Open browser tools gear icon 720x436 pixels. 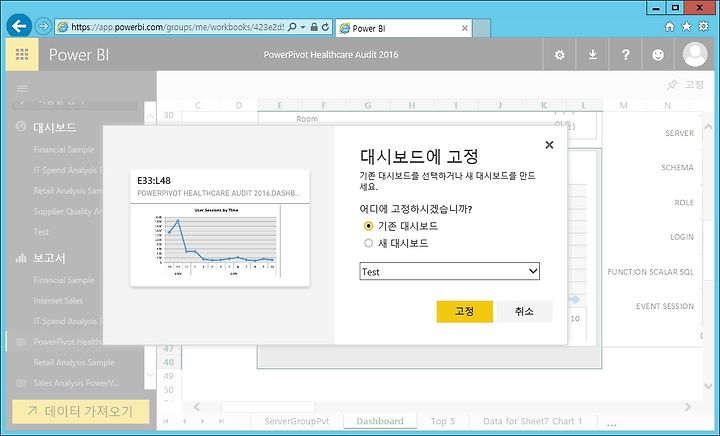tap(703, 26)
